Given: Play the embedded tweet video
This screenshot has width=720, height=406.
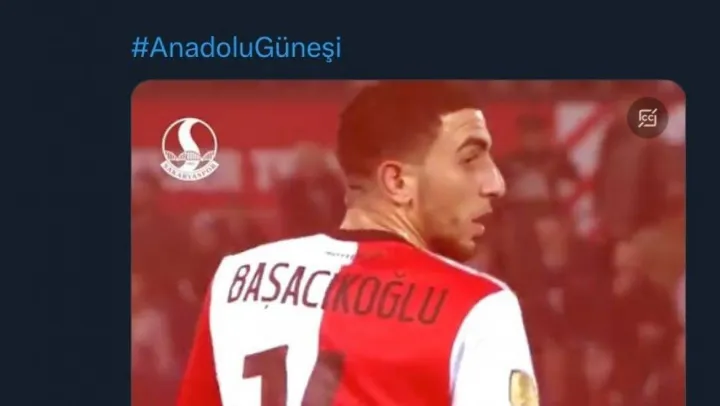Looking at the screenshot, I should tap(408, 243).
